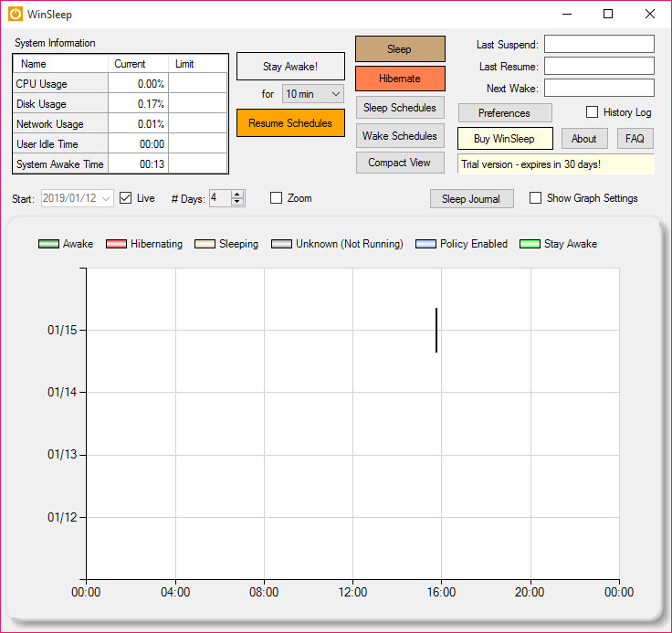The image size is (672, 633).
Task: Maximize the WinSleep window
Action: (608, 14)
